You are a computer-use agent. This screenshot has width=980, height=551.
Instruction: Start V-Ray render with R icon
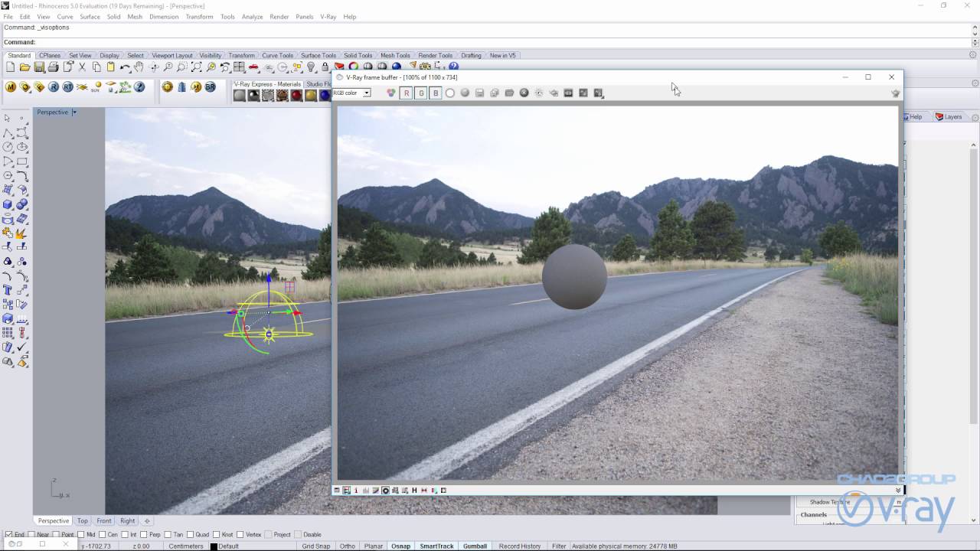click(x=54, y=87)
